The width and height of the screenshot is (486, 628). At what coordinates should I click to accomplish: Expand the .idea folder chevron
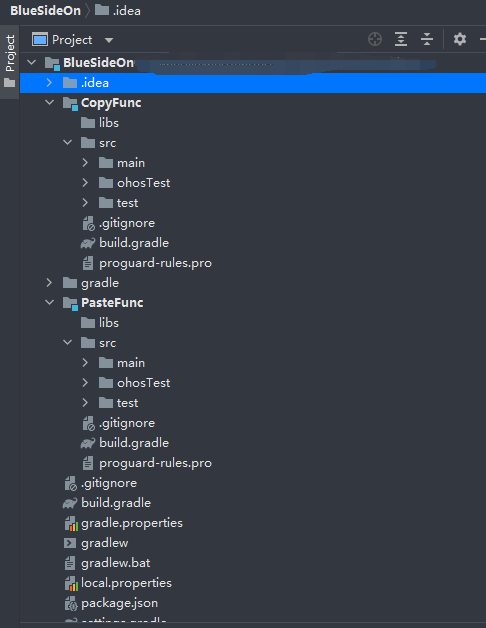(x=49, y=83)
